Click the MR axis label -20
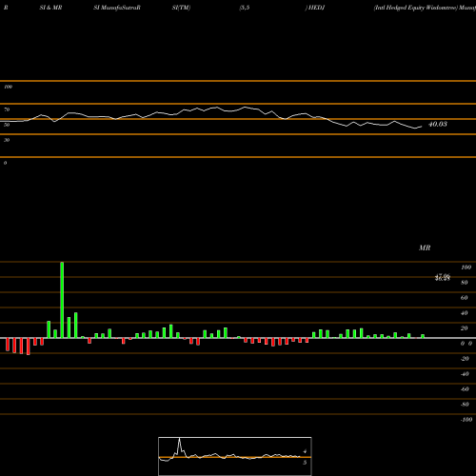 465,359
